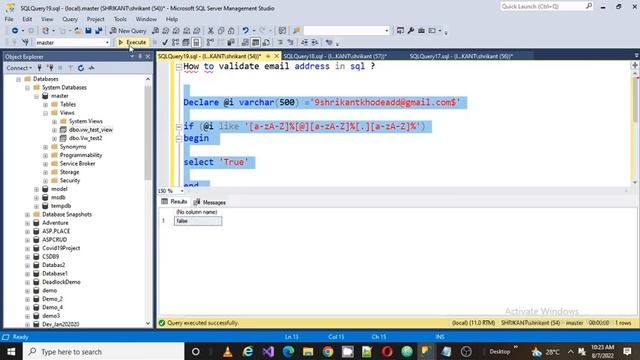This screenshot has width=640, height=360.
Task: Select the DeadlockDemo database
Action: tap(61, 282)
